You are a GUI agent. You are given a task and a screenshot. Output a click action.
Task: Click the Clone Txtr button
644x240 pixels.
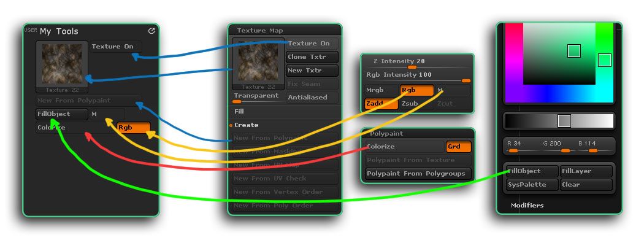(312, 57)
